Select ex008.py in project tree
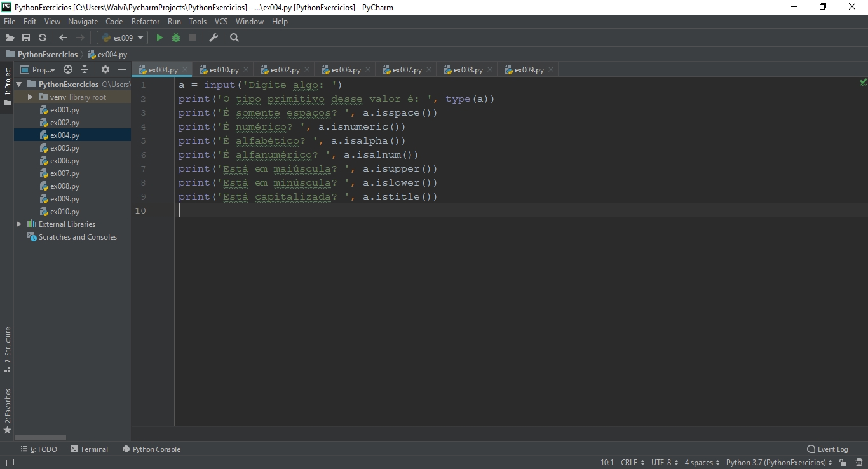 (65, 186)
